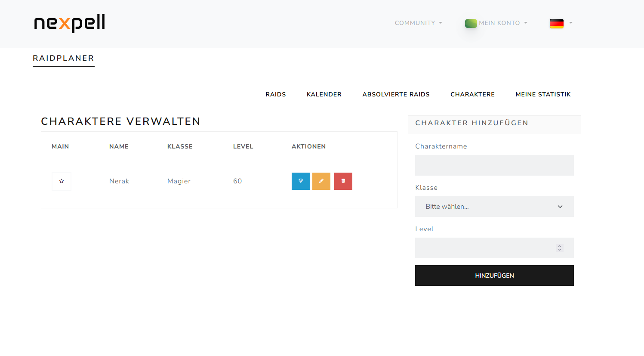Open the Community dropdown

click(x=418, y=23)
